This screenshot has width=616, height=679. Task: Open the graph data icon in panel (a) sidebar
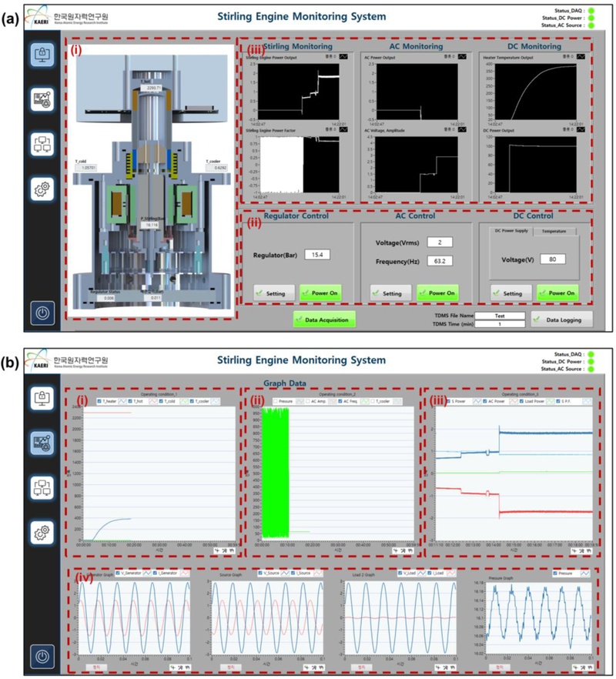(42, 99)
